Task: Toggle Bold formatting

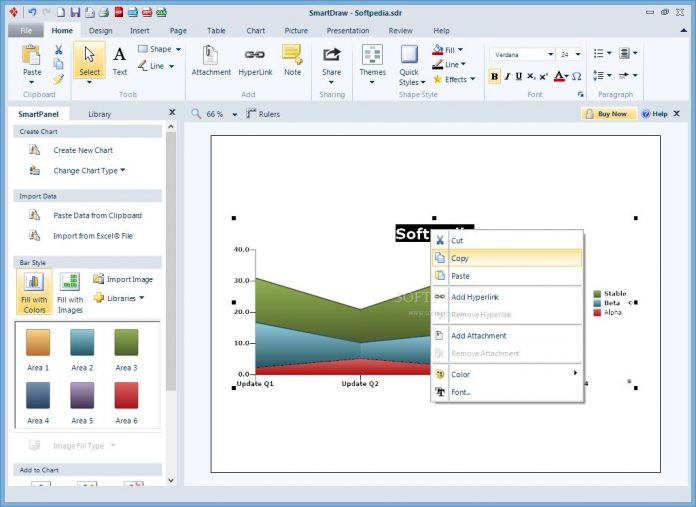Action: point(494,76)
